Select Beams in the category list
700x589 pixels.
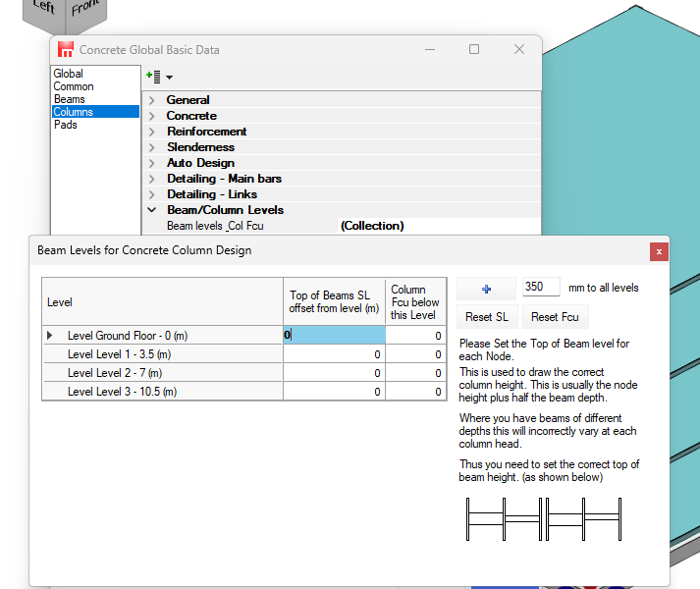(95, 99)
